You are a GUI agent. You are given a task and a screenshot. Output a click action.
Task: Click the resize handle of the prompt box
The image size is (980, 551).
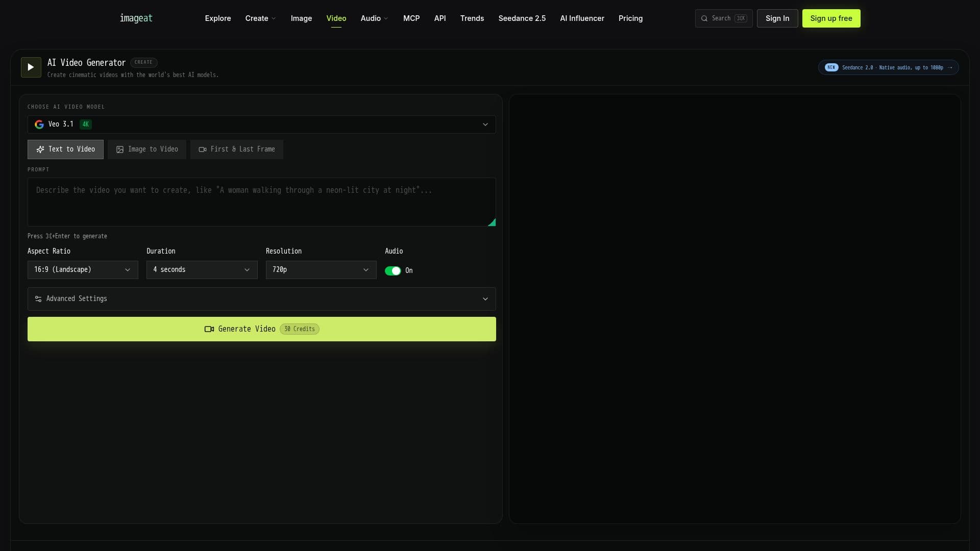point(492,222)
